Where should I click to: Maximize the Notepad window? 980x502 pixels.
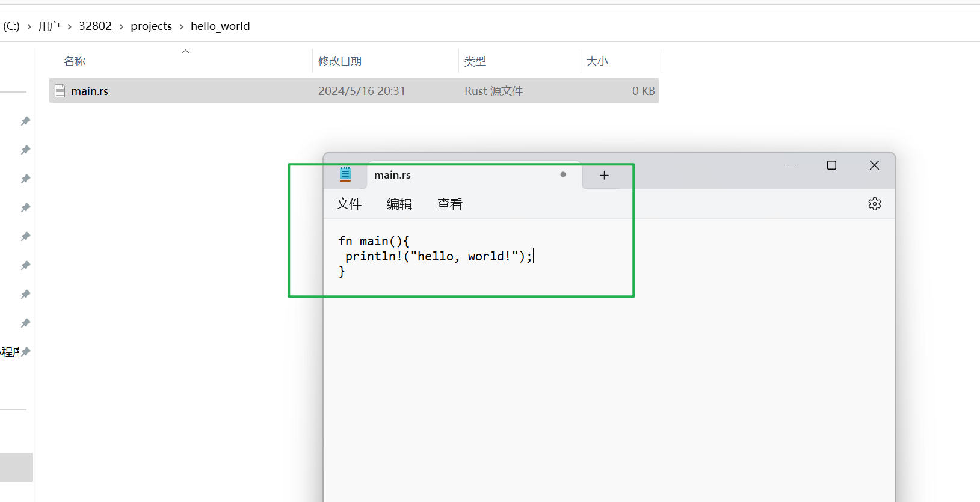[831, 165]
